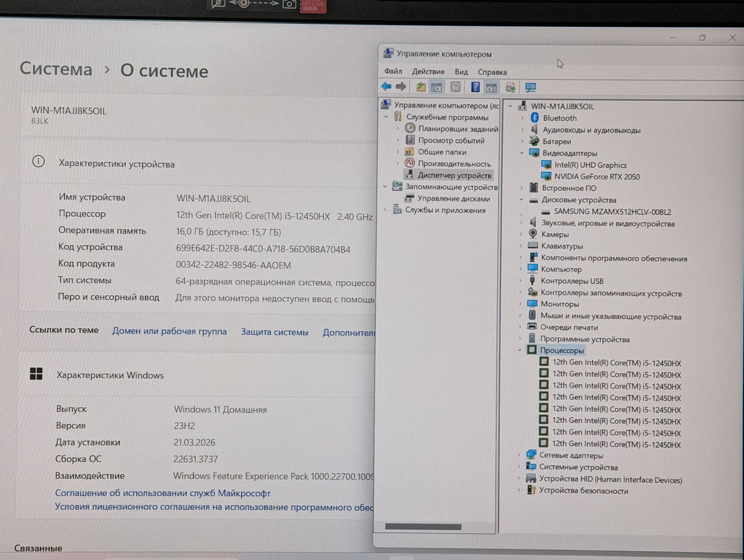The image size is (744, 560).
Task: Select the Управление компьютером root tree node
Action: pos(446,105)
